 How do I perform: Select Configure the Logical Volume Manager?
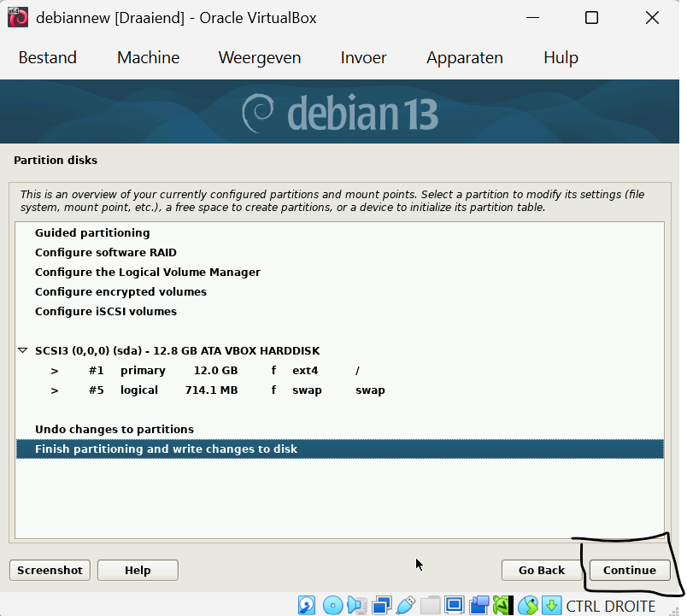tap(339, 272)
